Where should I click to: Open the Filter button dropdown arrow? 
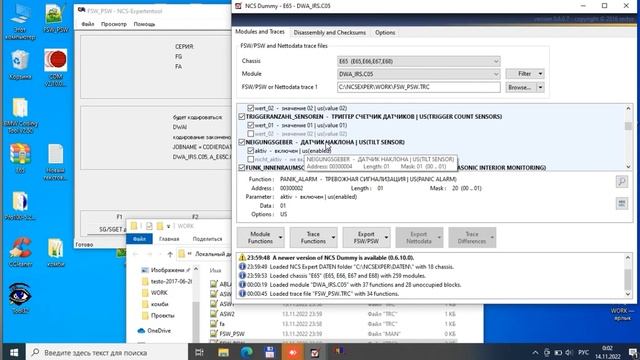(540, 73)
